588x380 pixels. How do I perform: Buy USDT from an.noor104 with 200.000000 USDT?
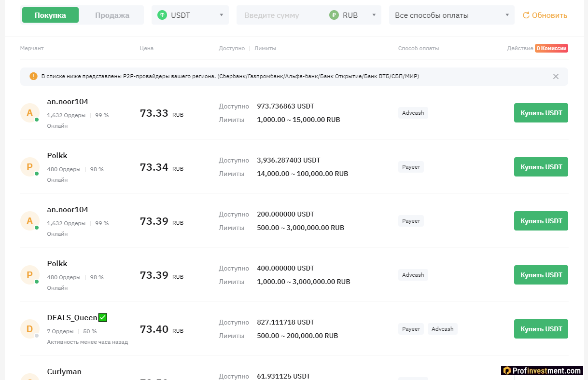point(541,221)
